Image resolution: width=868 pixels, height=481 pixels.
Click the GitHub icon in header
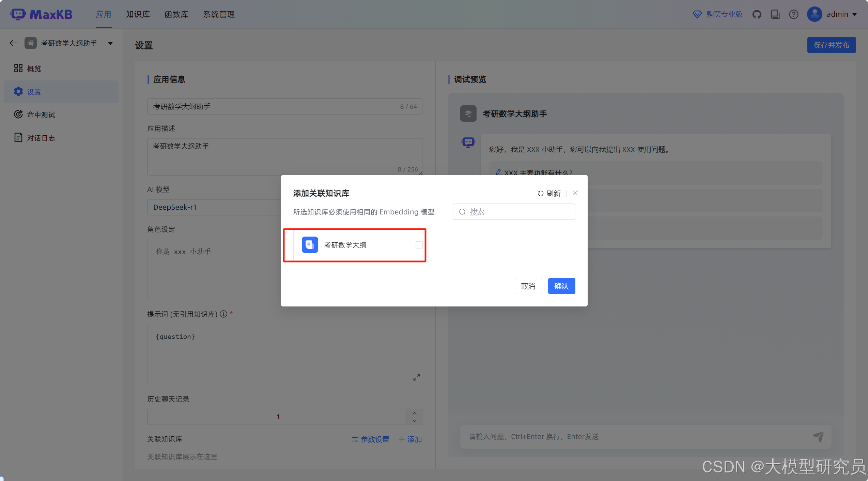pos(757,14)
